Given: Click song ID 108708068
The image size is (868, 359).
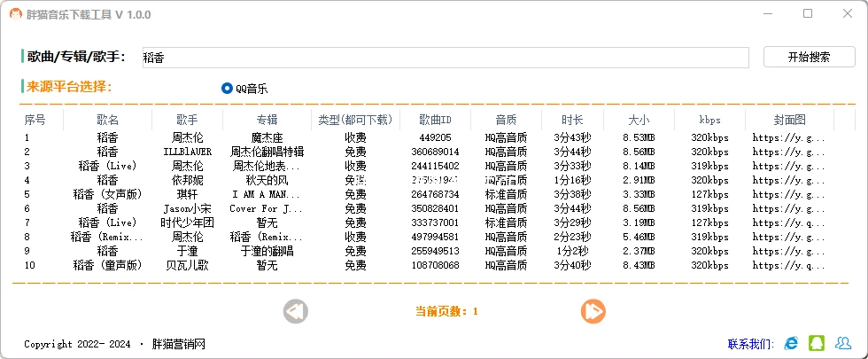Looking at the screenshot, I should (435, 266).
